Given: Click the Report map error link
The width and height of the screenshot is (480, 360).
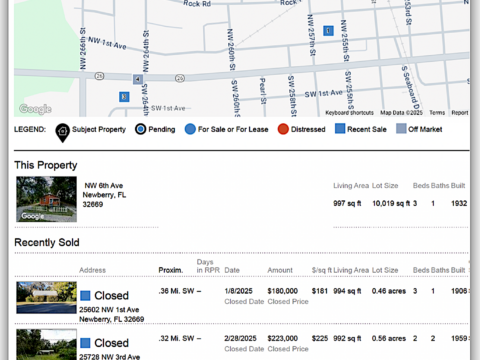Looking at the screenshot, I should point(460,113).
